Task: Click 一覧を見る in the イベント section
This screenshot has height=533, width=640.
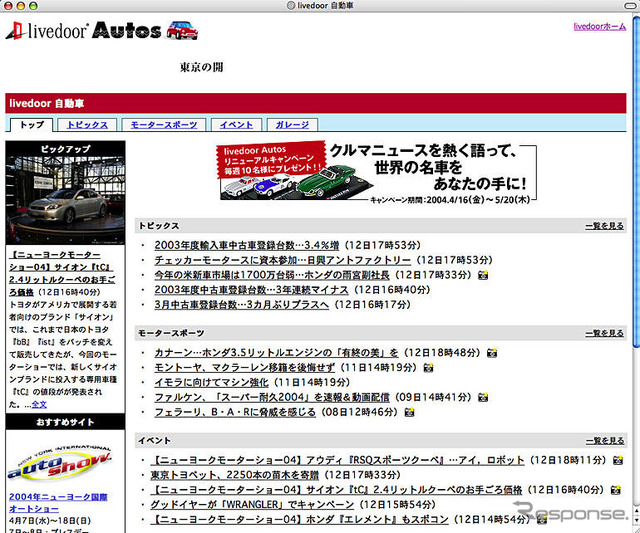Action: coord(605,441)
